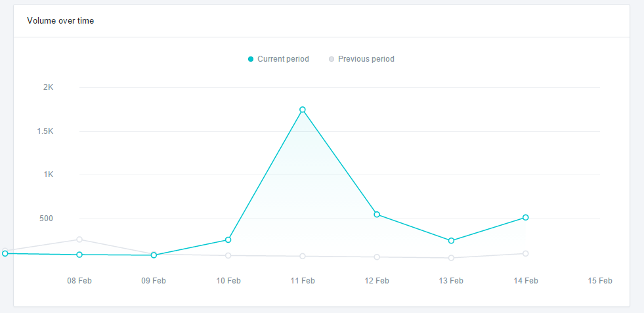This screenshot has height=313, width=644.
Task: Toggle the Current period legend item
Action: coord(278,59)
